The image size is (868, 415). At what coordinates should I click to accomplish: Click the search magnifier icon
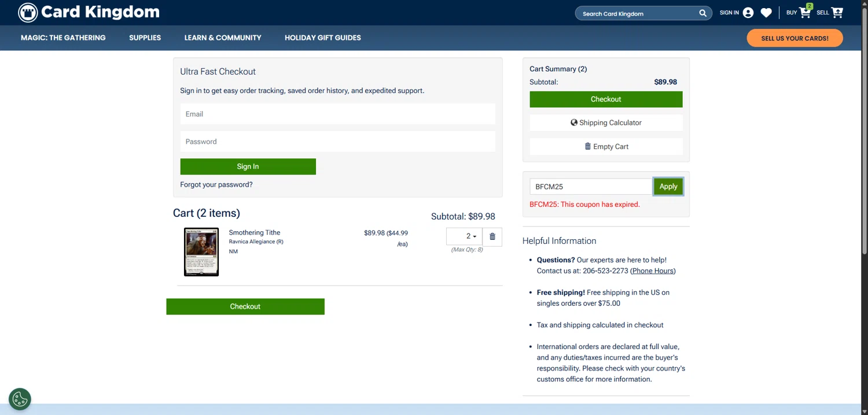(x=703, y=13)
